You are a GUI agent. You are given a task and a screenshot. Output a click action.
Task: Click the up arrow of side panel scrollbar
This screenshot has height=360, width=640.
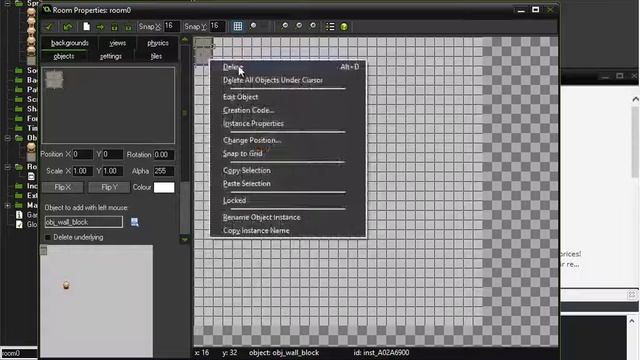pyautogui.click(x=185, y=40)
